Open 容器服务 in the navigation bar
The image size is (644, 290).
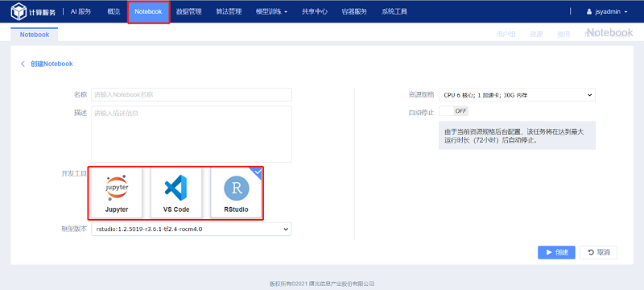pyautogui.click(x=354, y=11)
